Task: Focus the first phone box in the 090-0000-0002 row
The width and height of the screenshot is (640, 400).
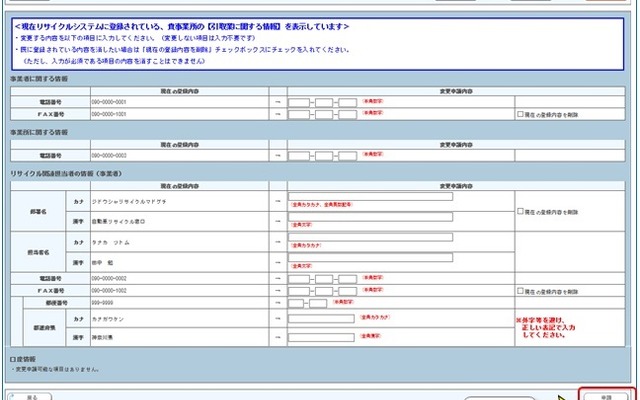Action: point(299,279)
